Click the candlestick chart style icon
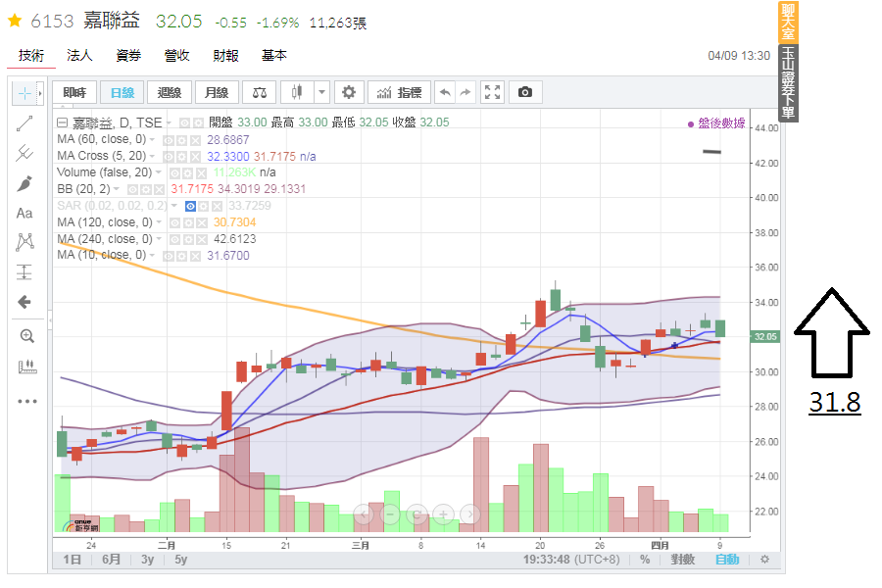 click(296, 92)
